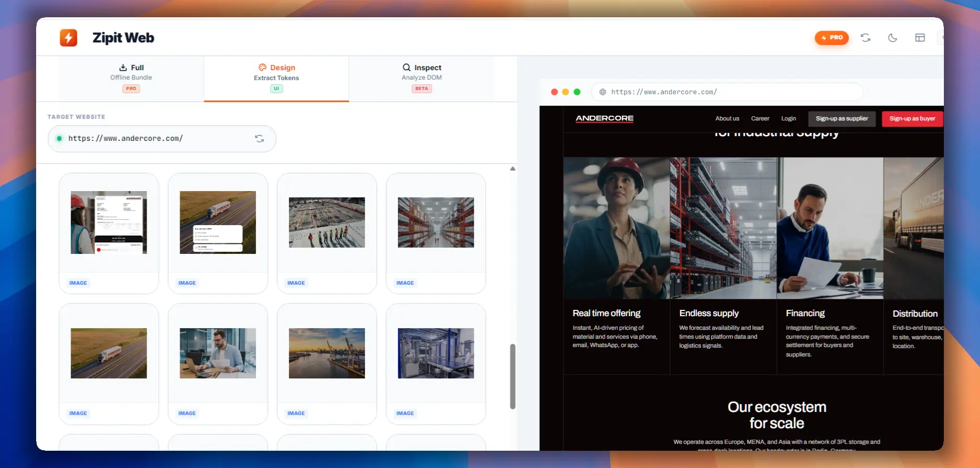Open Career link in preview nav

[760, 118]
